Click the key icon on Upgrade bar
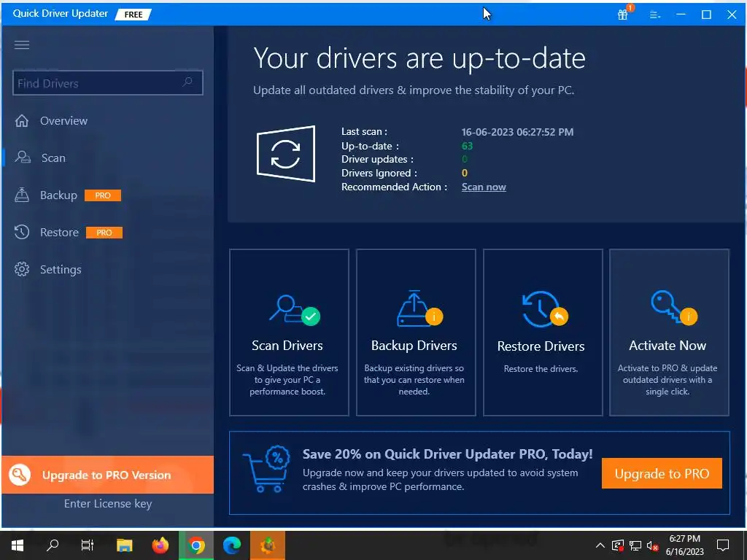The width and height of the screenshot is (747, 560). 20,475
